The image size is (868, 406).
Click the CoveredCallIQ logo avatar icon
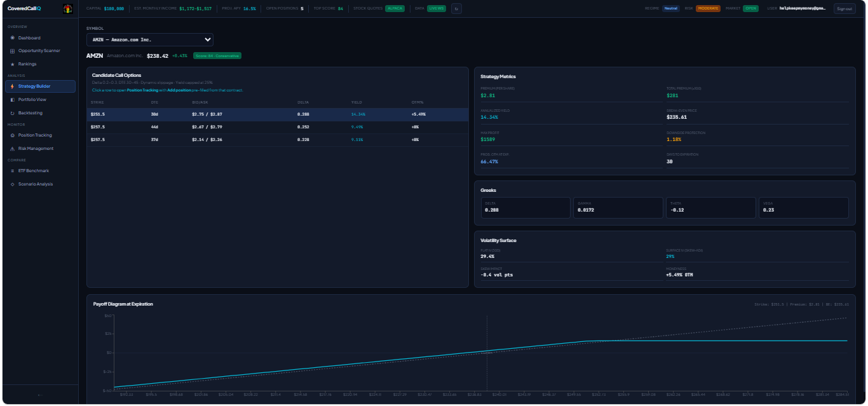68,9
